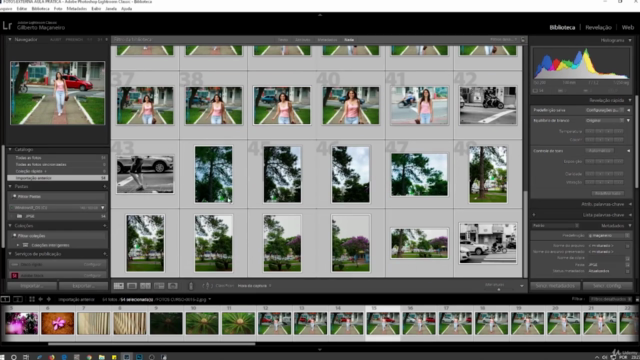
Task: Open the Editar menu
Action: tap(22, 9)
